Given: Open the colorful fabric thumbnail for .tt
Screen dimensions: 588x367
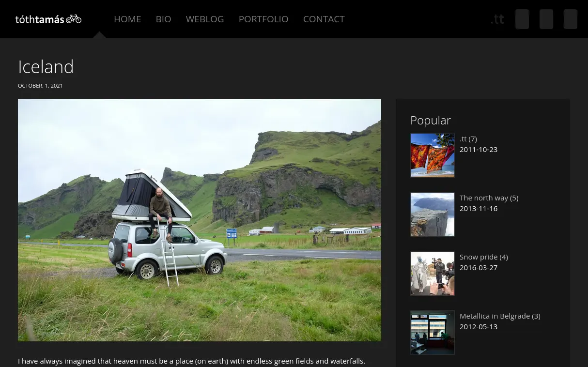Looking at the screenshot, I should 433,155.
